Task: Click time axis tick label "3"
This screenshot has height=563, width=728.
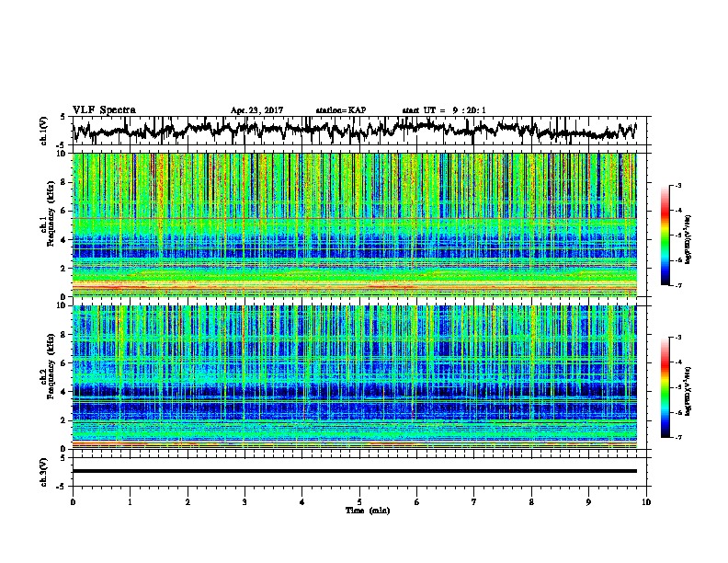Action: (245, 502)
